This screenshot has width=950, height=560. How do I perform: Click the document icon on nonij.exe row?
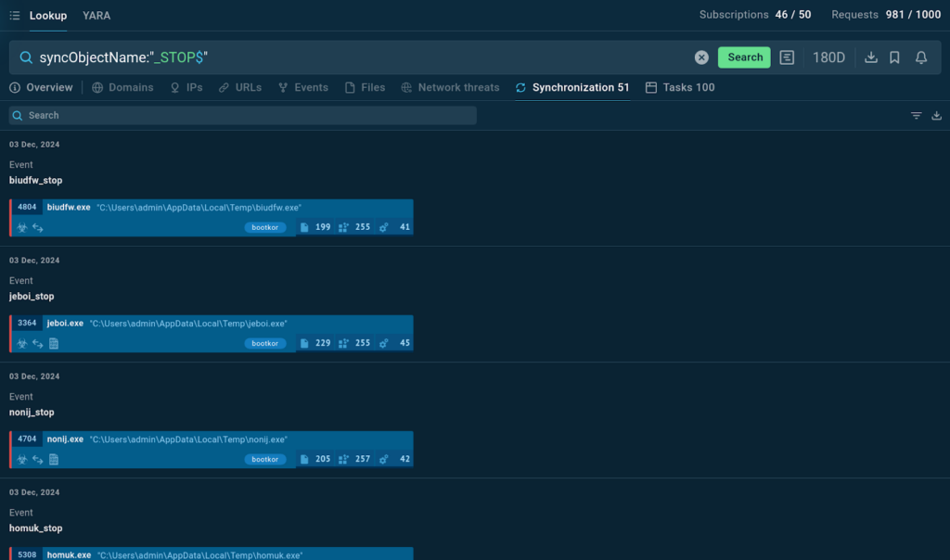54,459
